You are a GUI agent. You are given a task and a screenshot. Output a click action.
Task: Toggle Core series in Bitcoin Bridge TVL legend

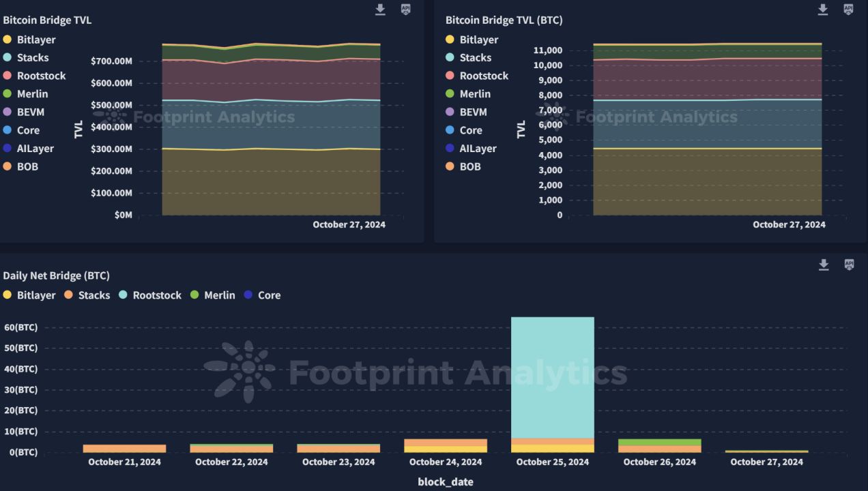[x=28, y=130]
